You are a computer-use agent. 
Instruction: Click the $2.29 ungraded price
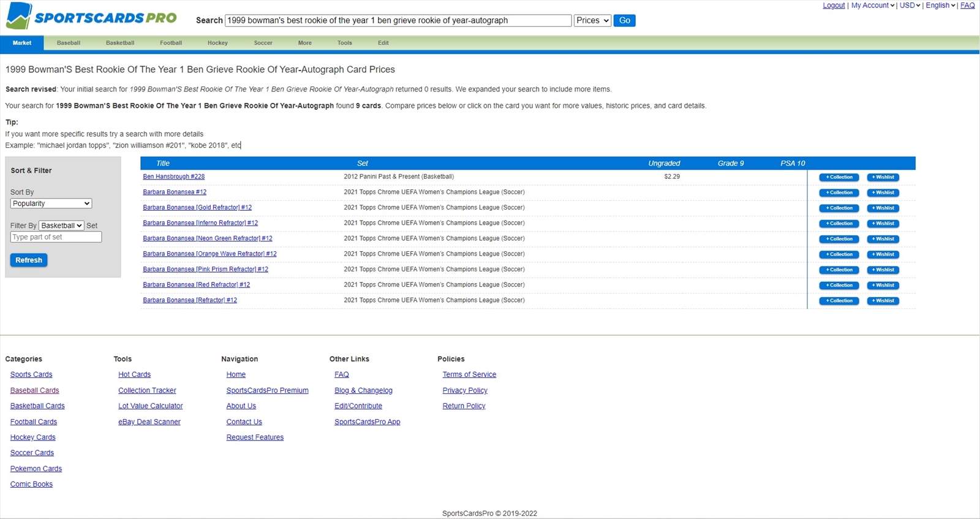point(672,176)
